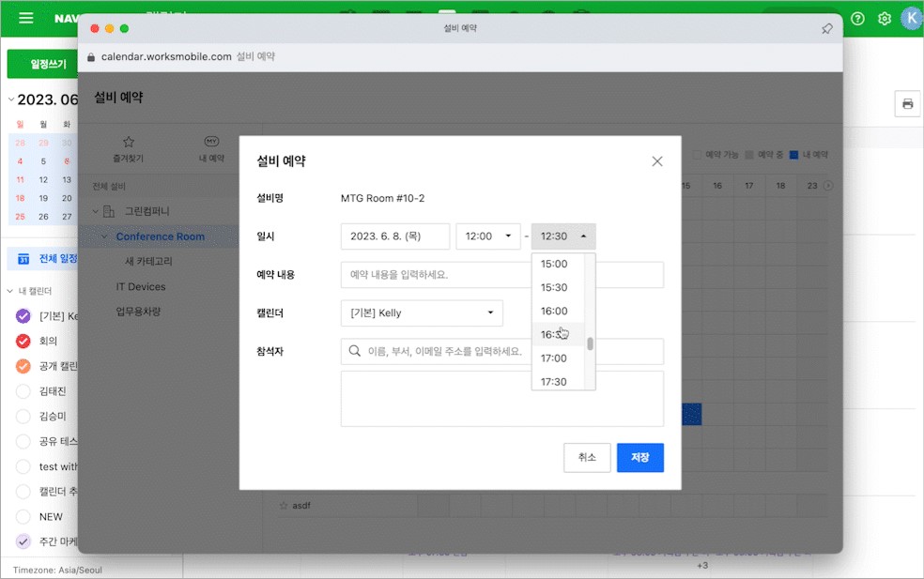Screen dimensions: 924x579
Task: Expand the 2023. 06 month chevron
Action: tap(11, 99)
